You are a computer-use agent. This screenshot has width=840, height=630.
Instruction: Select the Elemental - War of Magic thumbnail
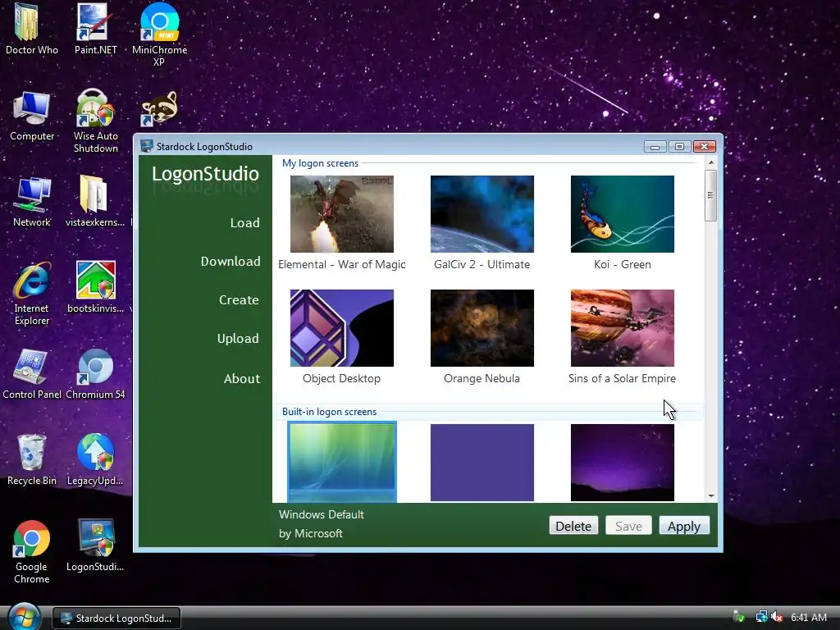click(342, 214)
